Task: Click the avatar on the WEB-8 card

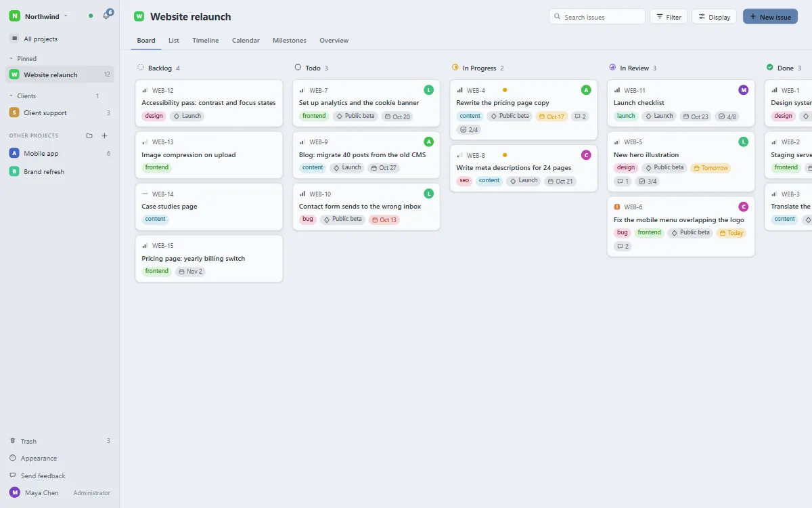Action: click(586, 155)
